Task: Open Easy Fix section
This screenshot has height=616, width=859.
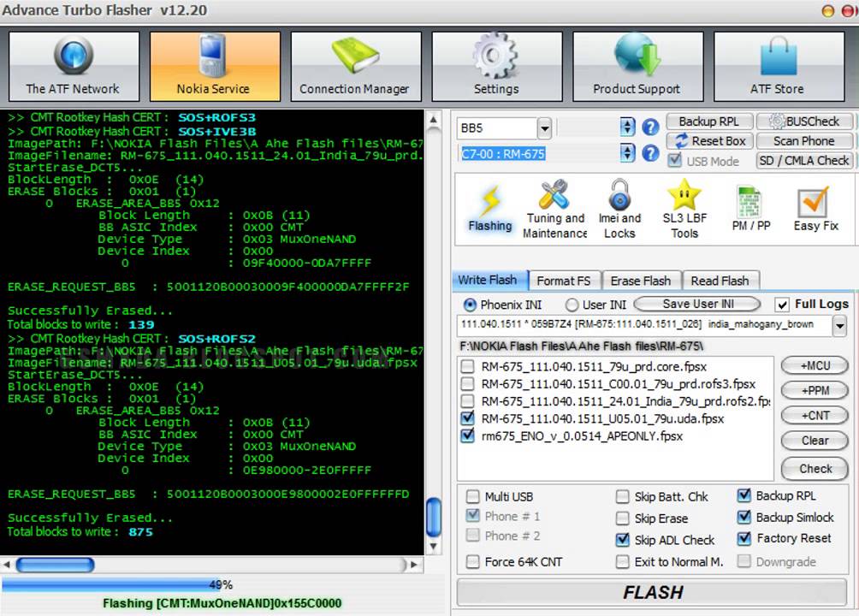Action: 815,209
